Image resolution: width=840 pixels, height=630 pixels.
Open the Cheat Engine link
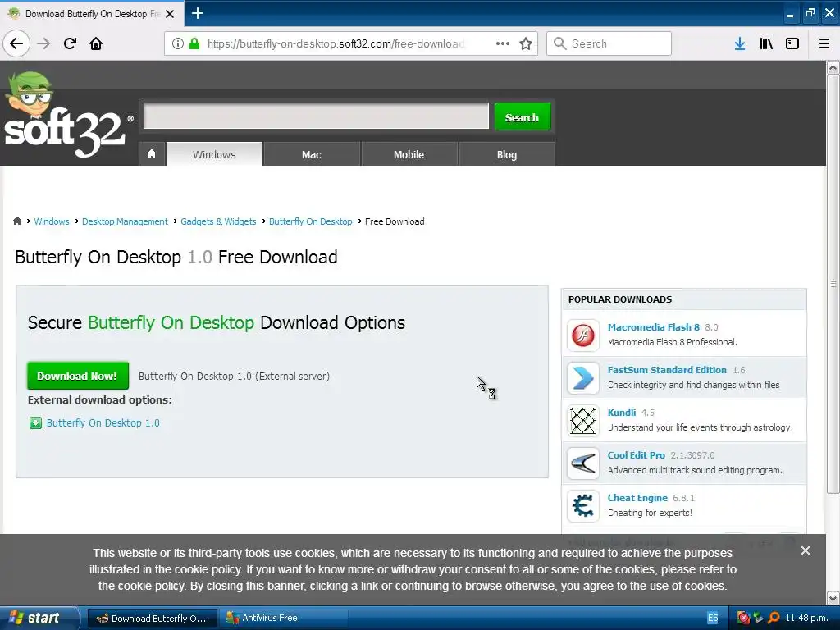pos(637,498)
